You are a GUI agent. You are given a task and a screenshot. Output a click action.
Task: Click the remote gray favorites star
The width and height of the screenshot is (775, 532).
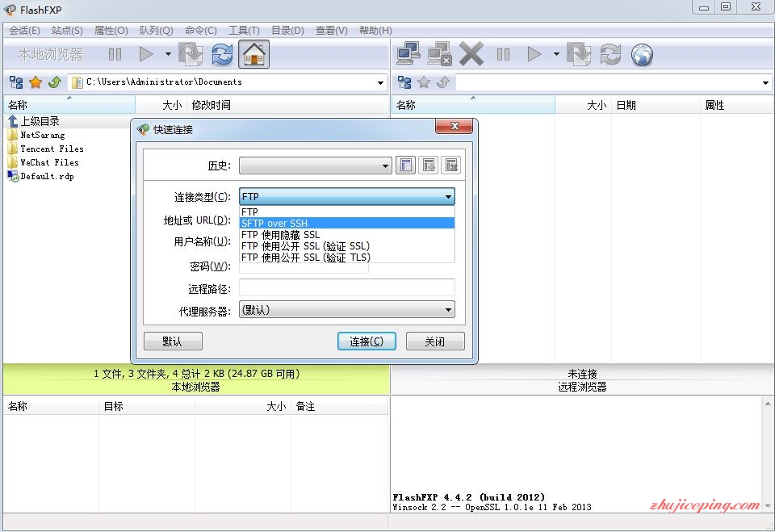pyautogui.click(x=424, y=82)
